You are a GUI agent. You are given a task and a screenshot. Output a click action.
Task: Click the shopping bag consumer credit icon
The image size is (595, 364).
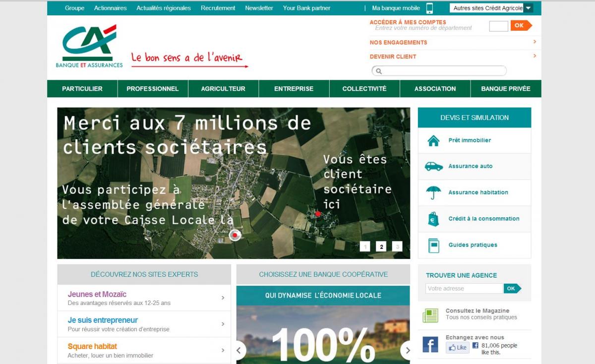433,219
